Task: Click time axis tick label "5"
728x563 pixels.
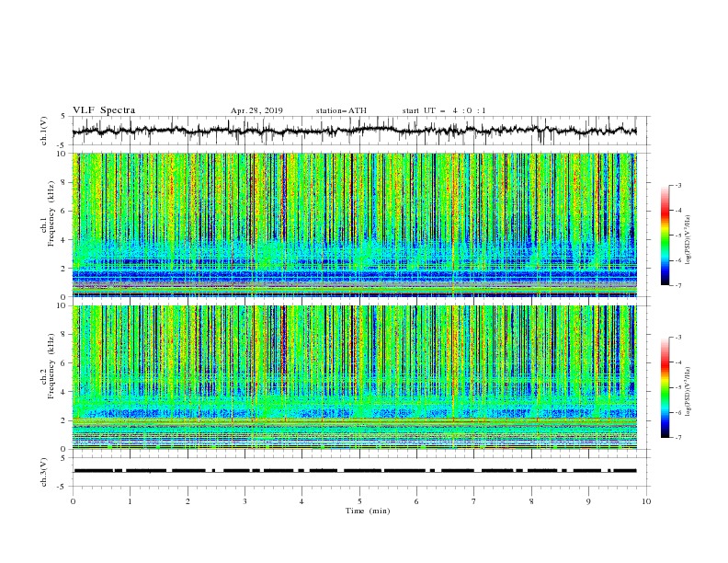Action: click(359, 501)
